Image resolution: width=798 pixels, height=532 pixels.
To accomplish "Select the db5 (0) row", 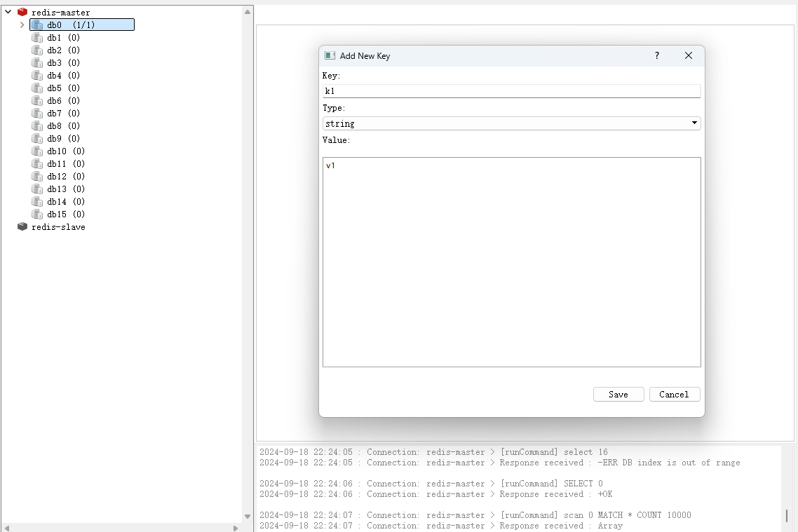I will click(64, 88).
